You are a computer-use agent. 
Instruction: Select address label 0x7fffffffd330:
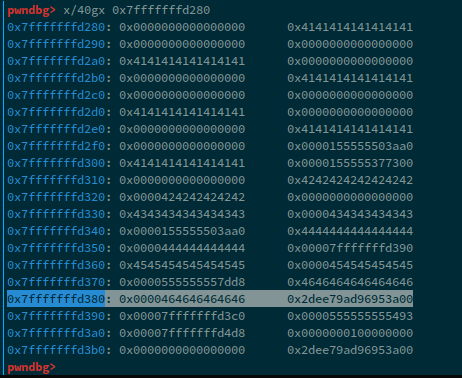click(59, 214)
